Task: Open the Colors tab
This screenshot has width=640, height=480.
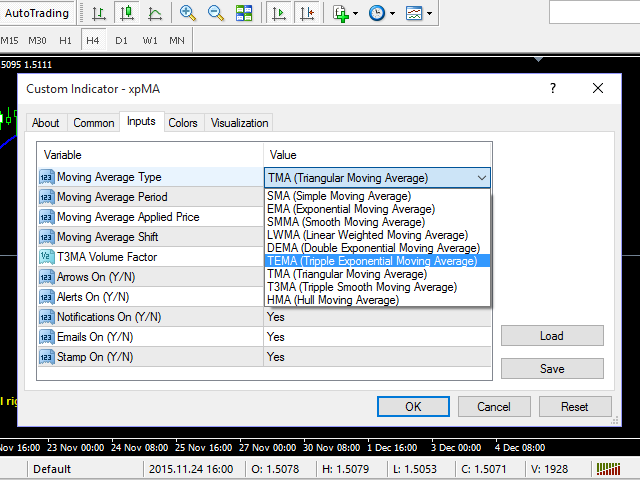Action: tap(183, 123)
